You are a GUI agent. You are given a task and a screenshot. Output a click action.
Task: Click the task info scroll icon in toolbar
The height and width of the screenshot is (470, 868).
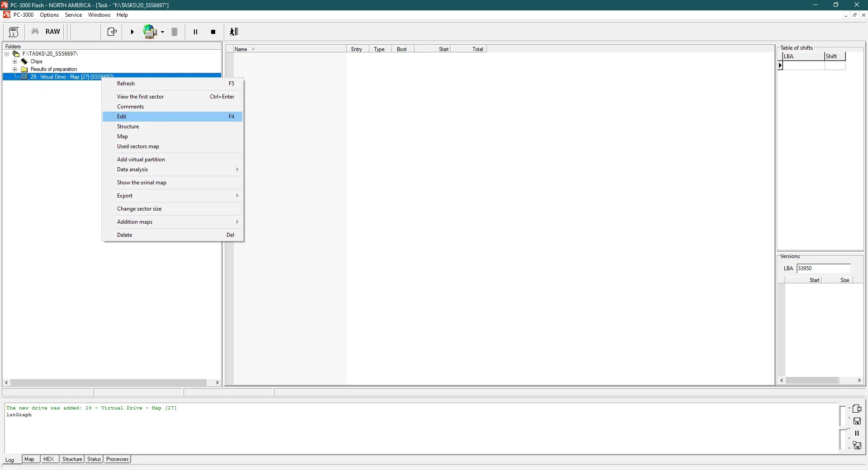(x=14, y=32)
